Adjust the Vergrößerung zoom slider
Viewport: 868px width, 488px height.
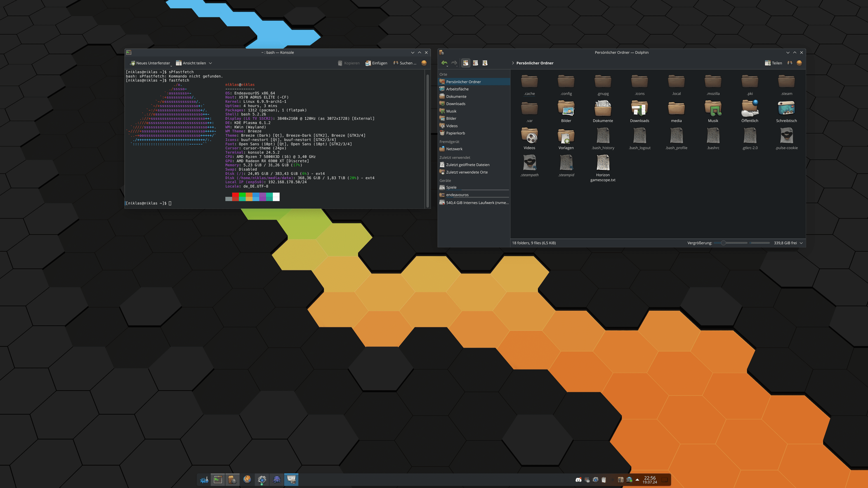pos(730,243)
